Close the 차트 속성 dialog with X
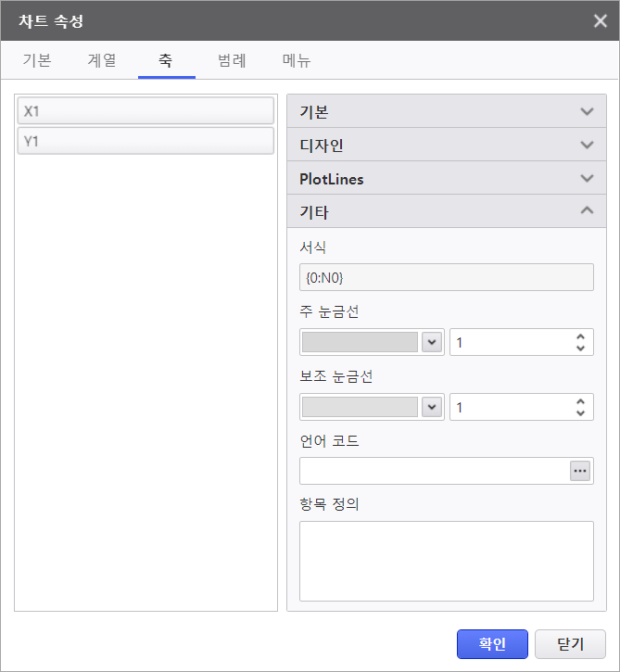Image resolution: width=620 pixels, height=672 pixels. click(601, 21)
